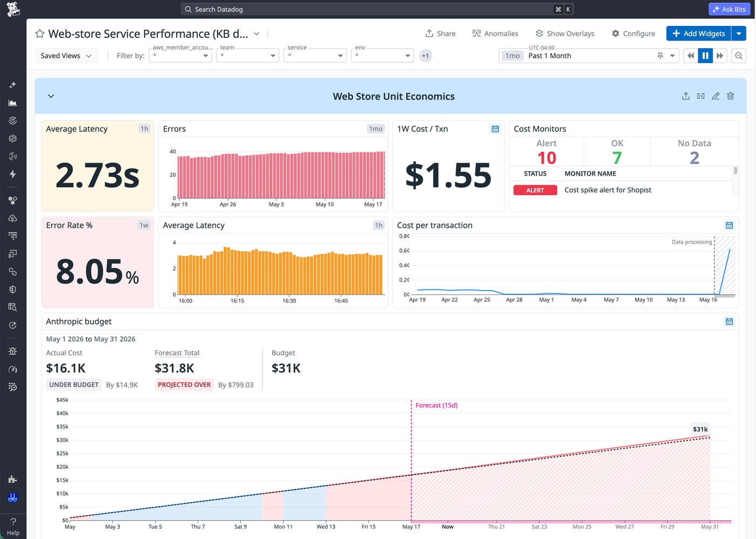Viewport: 756px width, 539px height.
Task: Click the zoom out magnifier icon
Action: (x=739, y=56)
